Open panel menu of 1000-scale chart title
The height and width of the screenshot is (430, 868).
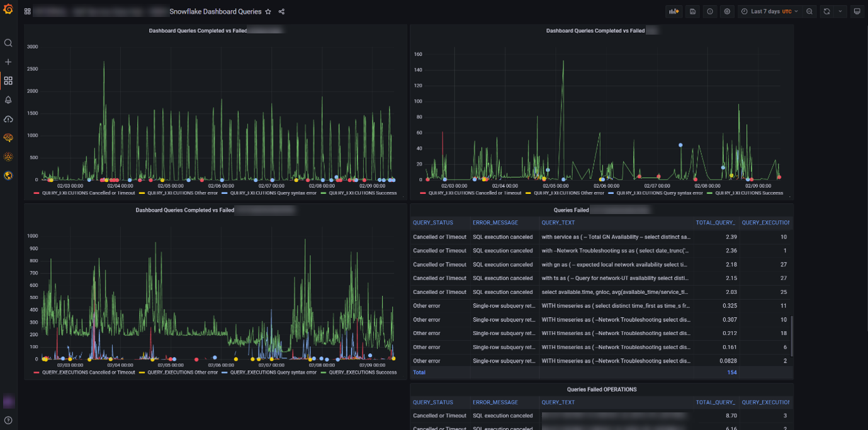click(215, 210)
